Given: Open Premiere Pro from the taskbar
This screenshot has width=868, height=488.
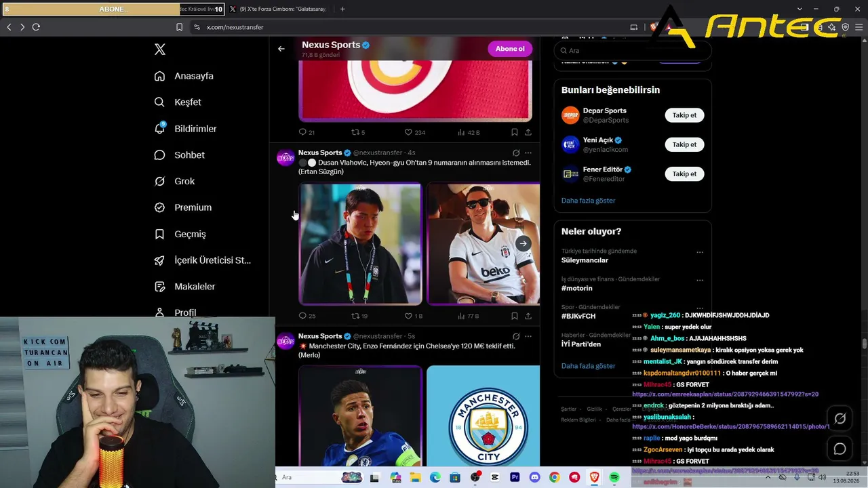Looking at the screenshot, I should pos(515,478).
